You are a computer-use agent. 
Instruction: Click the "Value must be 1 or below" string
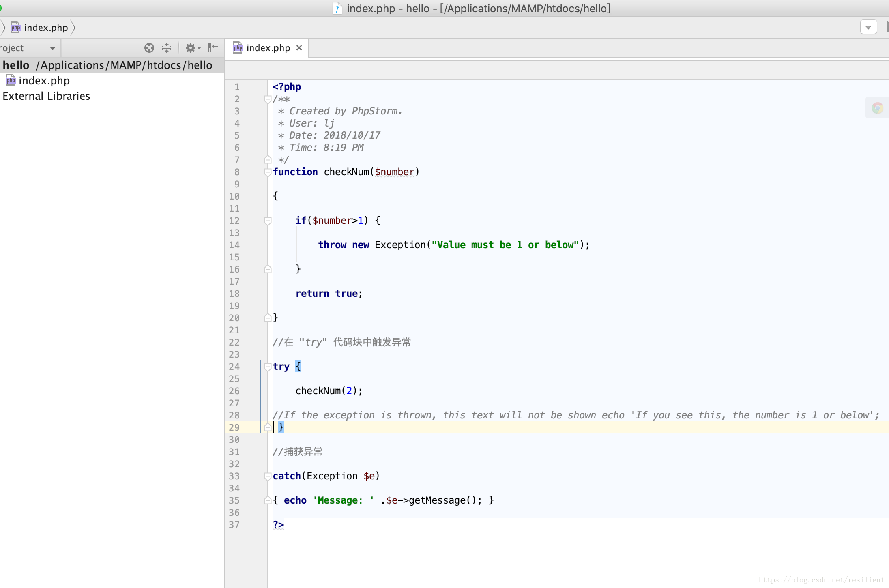[x=505, y=245]
